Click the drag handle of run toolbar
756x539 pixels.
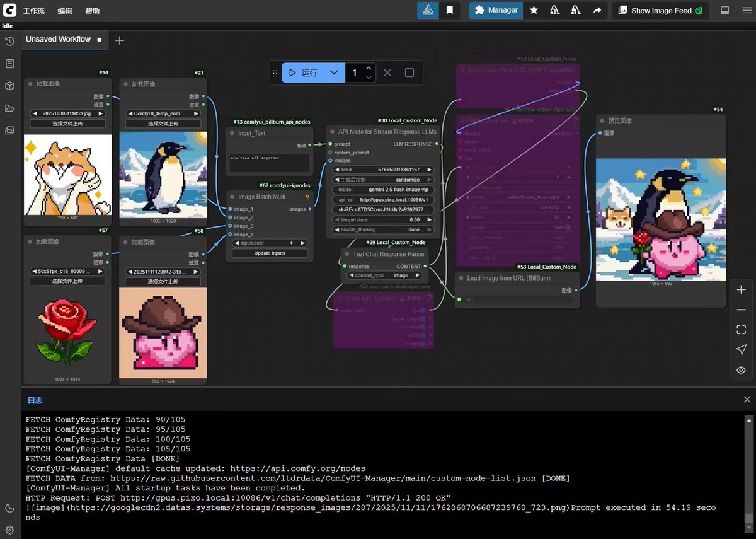pyautogui.click(x=275, y=73)
